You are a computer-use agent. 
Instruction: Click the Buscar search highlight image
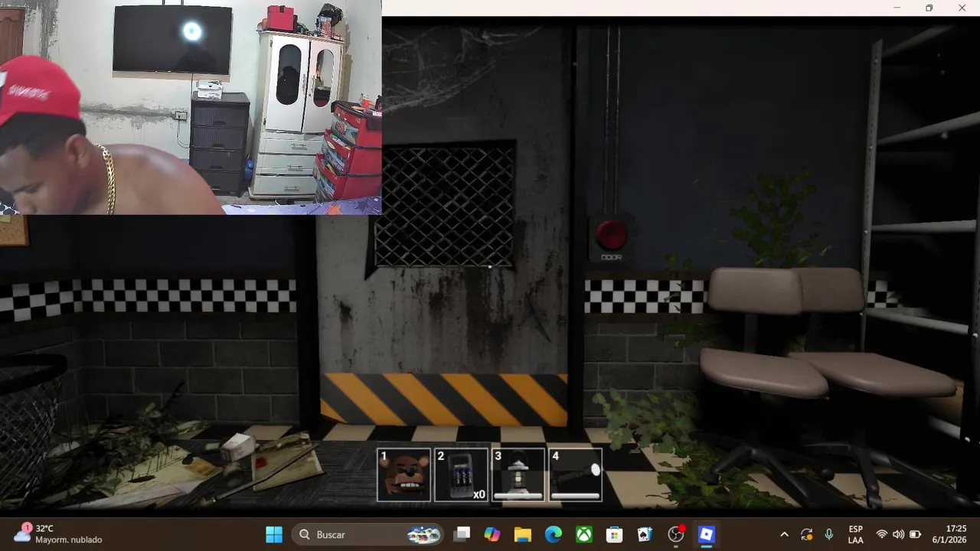[423, 534]
